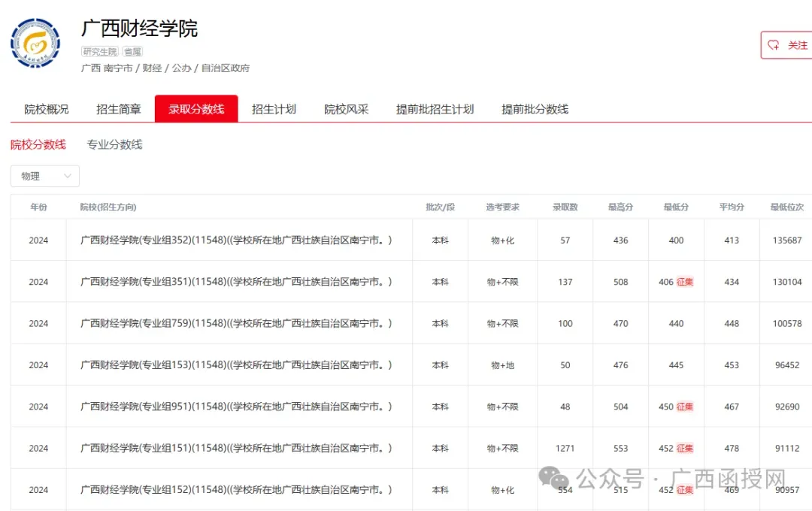
Task: Click lowest rank value 92690
Action: pyautogui.click(x=787, y=407)
